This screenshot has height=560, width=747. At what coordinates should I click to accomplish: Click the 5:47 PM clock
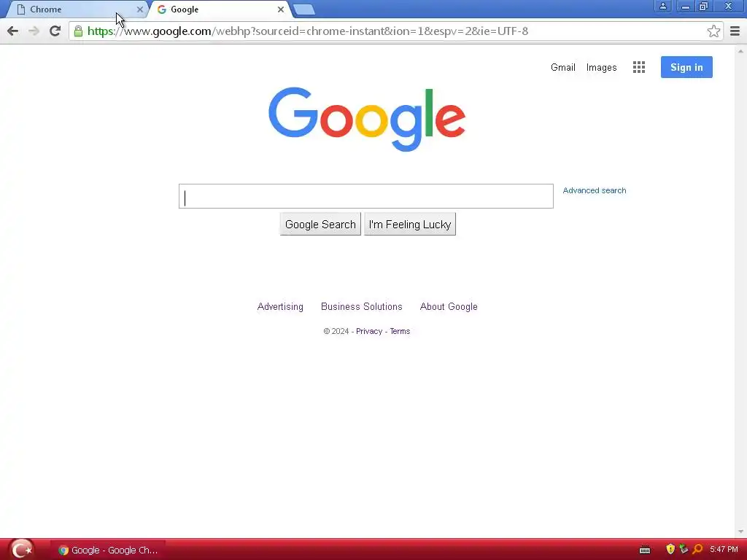click(x=724, y=550)
